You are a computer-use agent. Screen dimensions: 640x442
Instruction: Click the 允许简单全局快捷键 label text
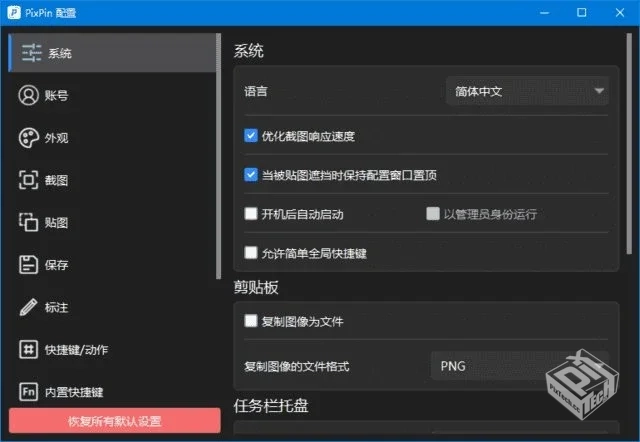(314, 253)
